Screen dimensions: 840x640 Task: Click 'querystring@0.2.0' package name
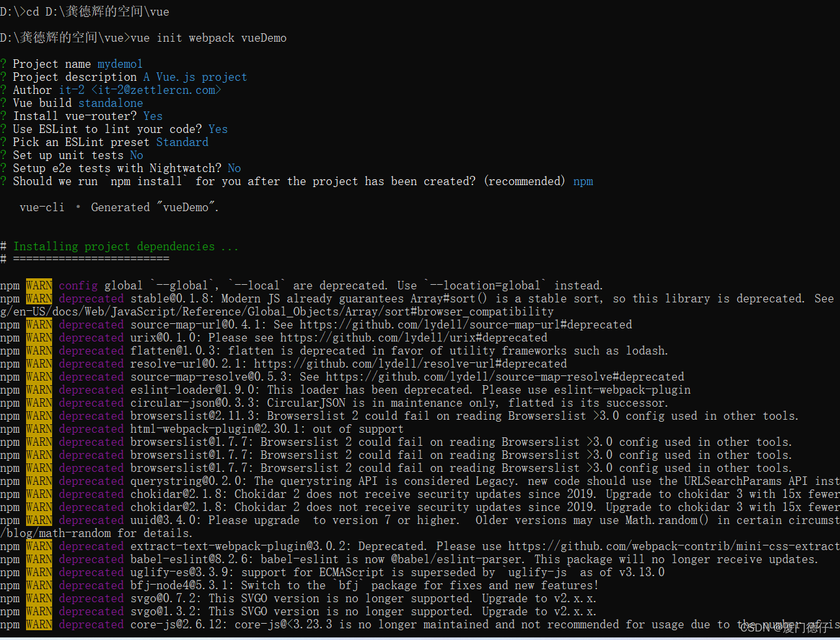[189, 481]
